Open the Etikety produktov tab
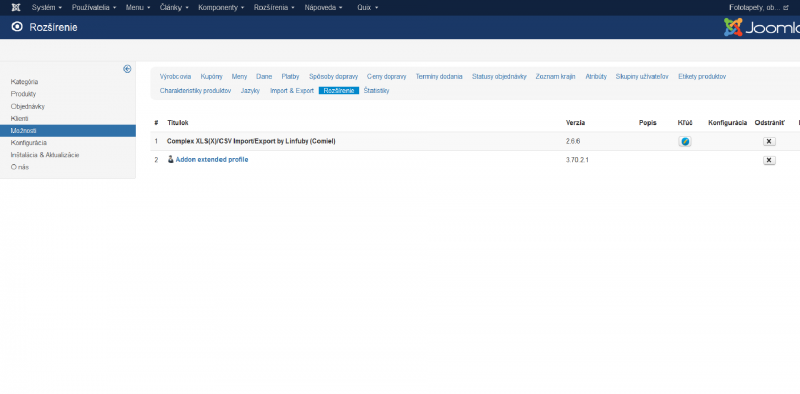 click(702, 77)
